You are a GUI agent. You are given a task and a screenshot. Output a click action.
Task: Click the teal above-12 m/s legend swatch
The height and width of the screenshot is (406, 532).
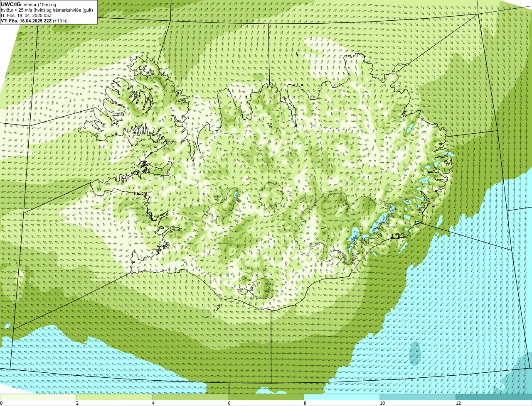[x=494, y=397]
